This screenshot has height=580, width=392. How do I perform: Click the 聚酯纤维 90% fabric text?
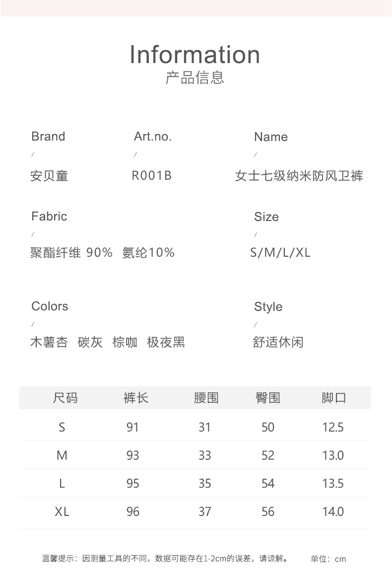71,253
